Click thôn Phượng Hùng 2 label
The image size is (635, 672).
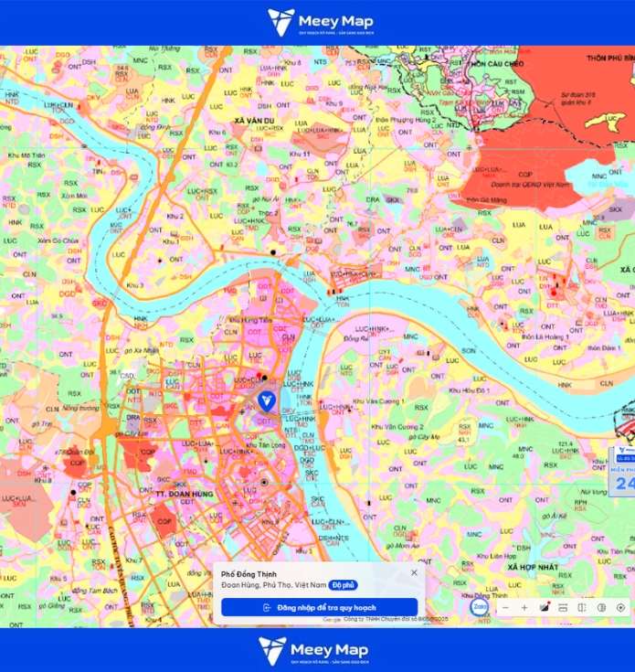[x=406, y=120]
